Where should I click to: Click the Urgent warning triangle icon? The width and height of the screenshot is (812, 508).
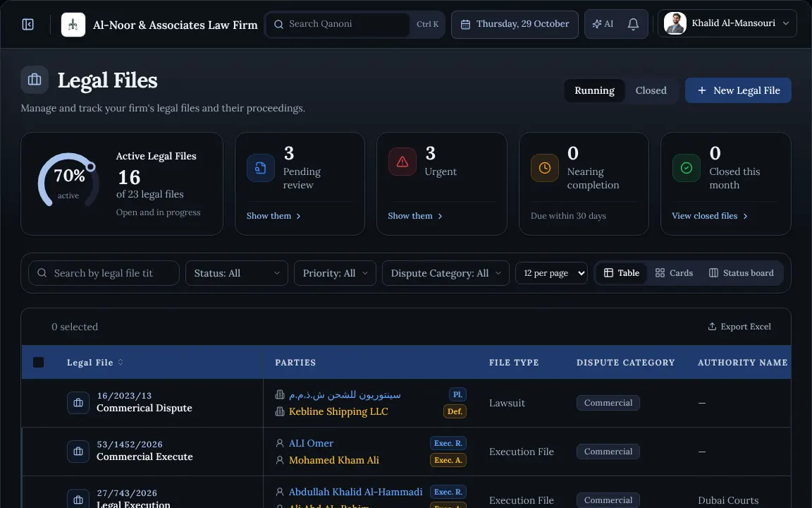(402, 162)
